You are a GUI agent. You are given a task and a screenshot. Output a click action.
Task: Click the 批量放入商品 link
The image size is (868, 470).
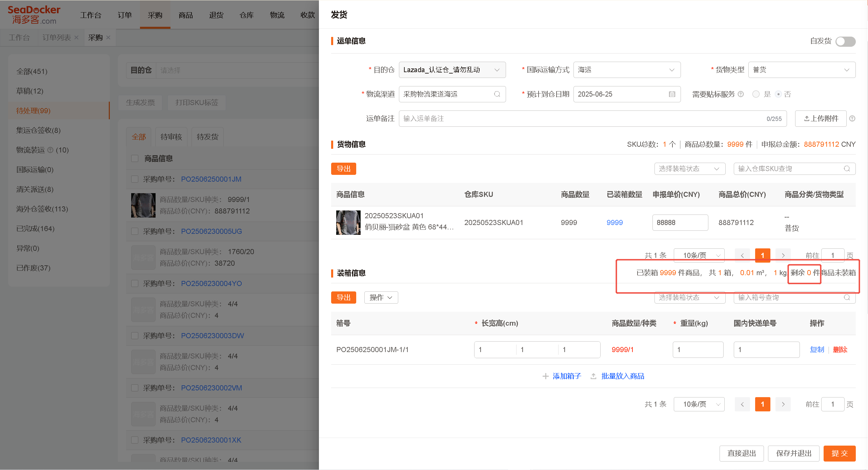(622, 376)
